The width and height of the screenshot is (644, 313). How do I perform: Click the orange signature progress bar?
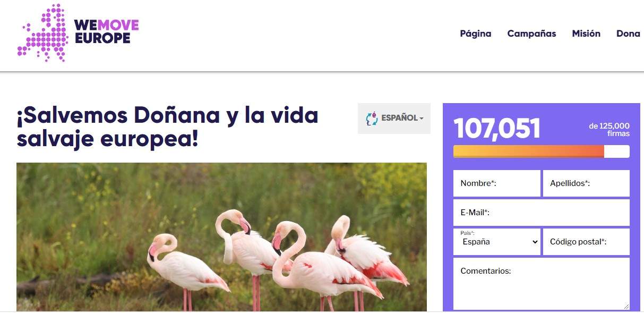point(542,151)
